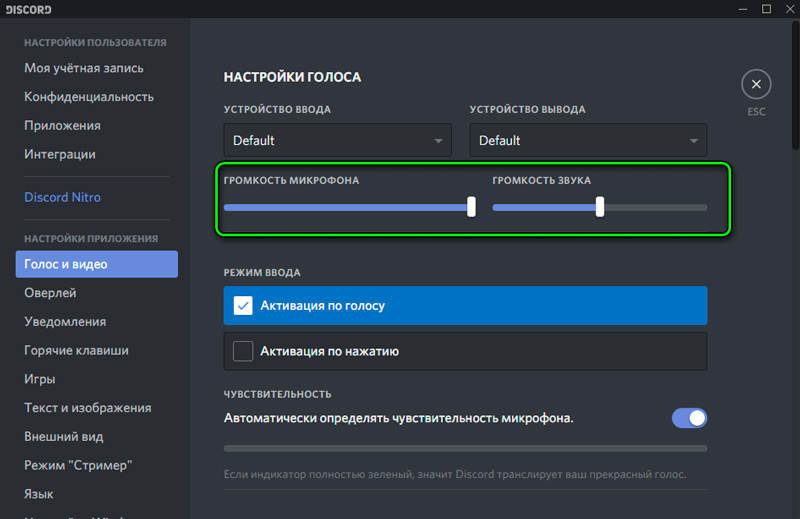Select Приложения in the sidebar
The height and width of the screenshot is (519, 800).
(62, 126)
